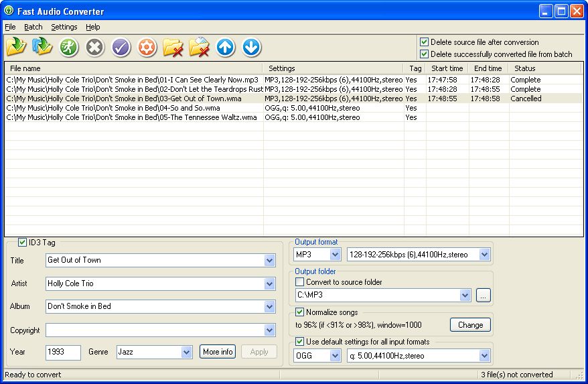Toggle Delete successfully converted file from batch
588x384 pixels.
tap(424, 54)
